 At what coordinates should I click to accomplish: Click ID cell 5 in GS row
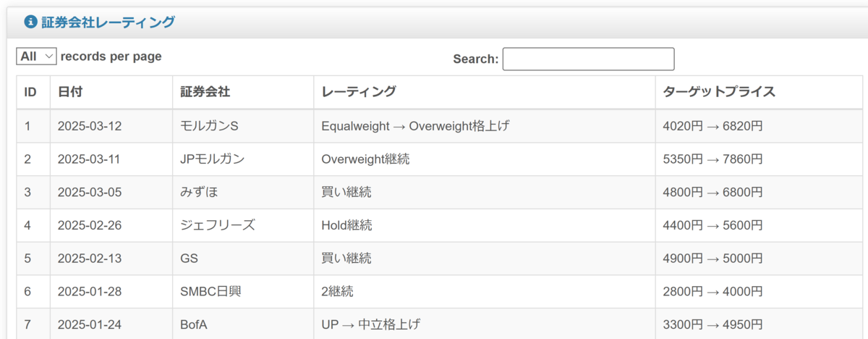[x=33, y=259]
